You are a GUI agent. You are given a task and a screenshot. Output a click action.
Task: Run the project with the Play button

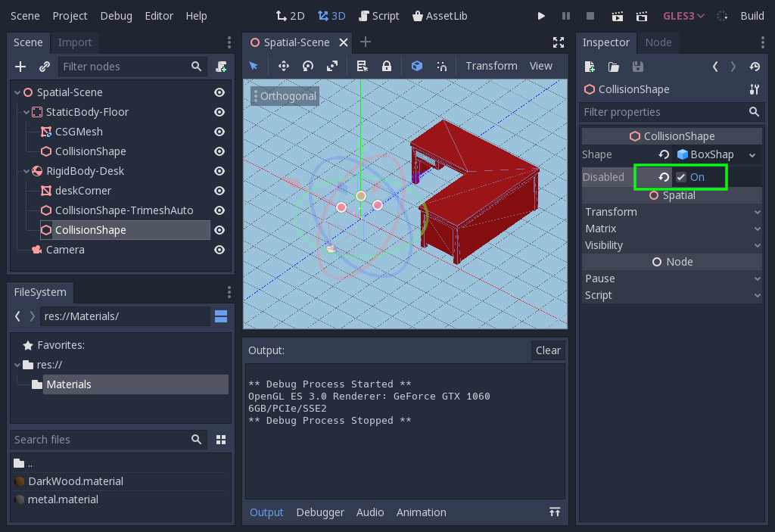(x=540, y=15)
